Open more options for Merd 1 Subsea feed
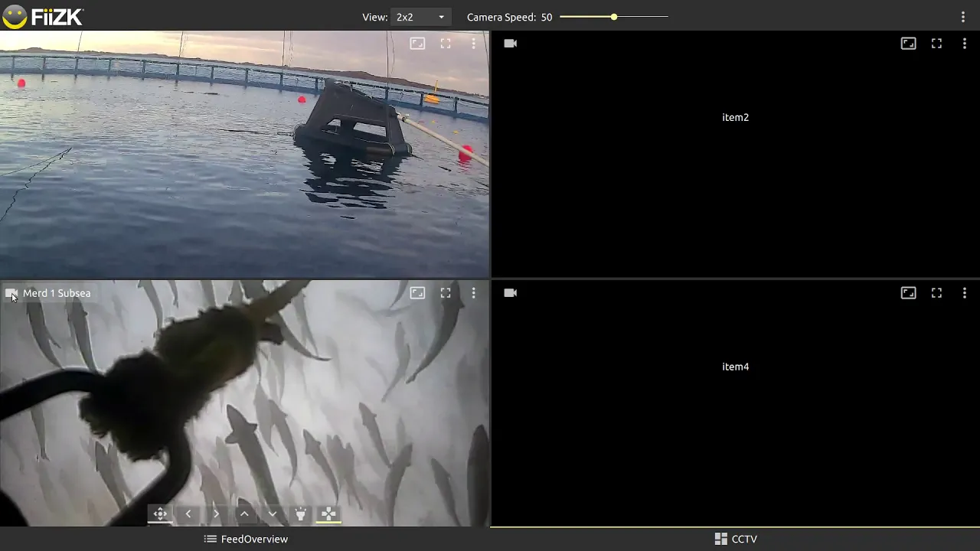The height and width of the screenshot is (551, 980). 474,293
